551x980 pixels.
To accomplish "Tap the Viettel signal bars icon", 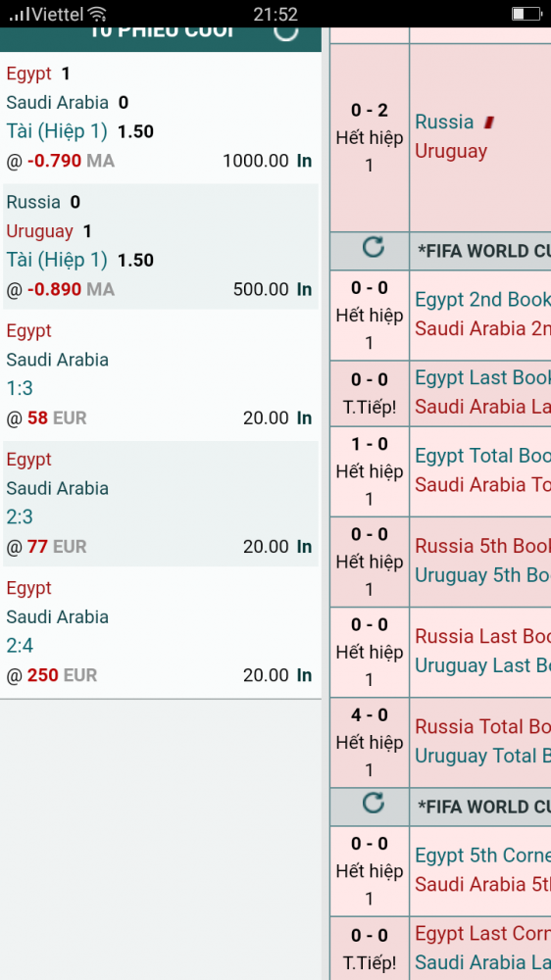I will tap(20, 14).
